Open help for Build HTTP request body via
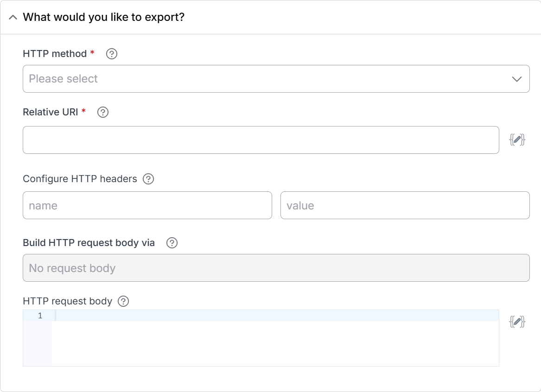Screen dimensions: 541x392 (x=172, y=243)
